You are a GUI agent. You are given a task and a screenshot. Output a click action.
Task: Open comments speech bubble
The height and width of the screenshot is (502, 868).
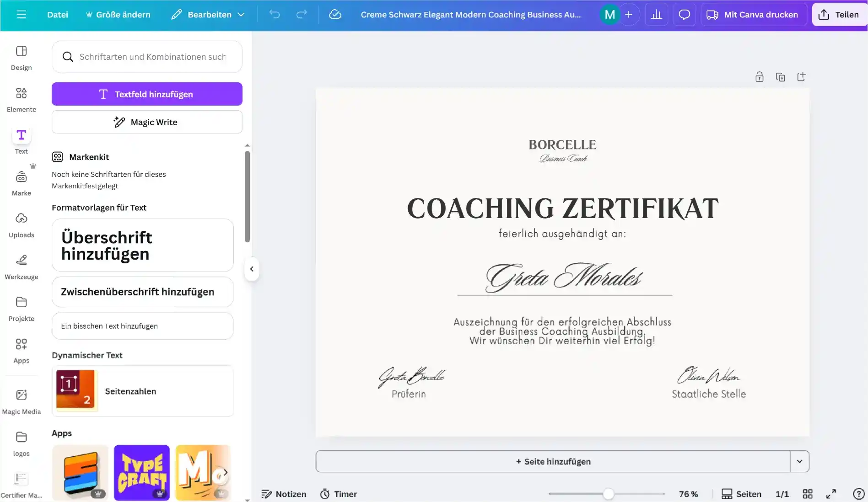[x=685, y=15]
